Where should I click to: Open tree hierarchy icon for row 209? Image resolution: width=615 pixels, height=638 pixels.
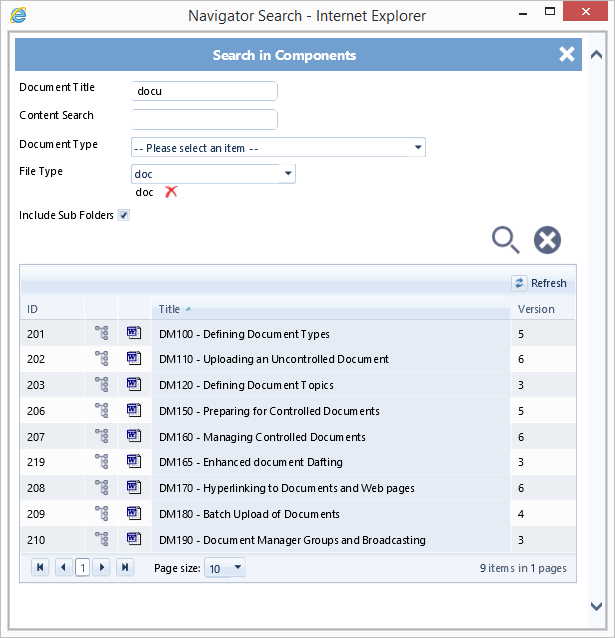(102, 513)
